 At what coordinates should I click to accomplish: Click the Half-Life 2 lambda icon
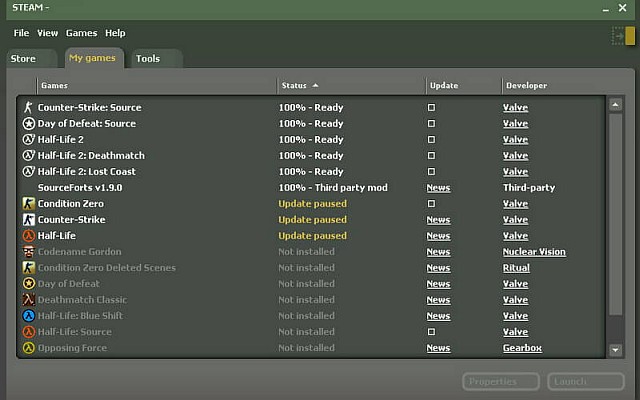pos(29,139)
